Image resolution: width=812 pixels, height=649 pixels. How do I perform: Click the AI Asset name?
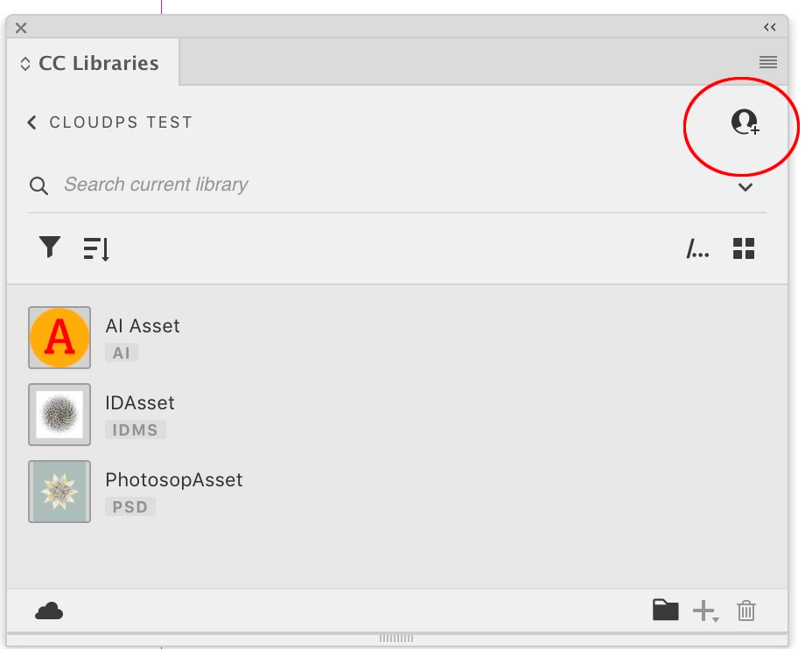tap(143, 326)
